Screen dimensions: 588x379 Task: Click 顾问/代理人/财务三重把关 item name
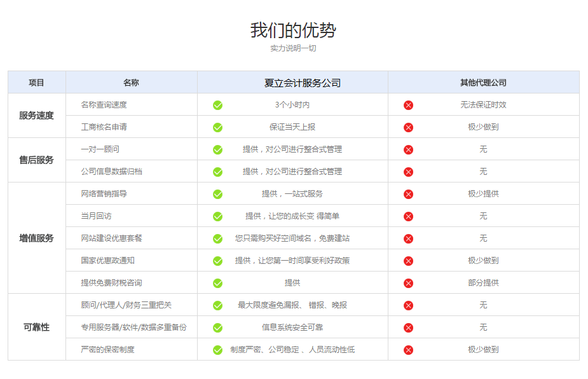click(126, 305)
